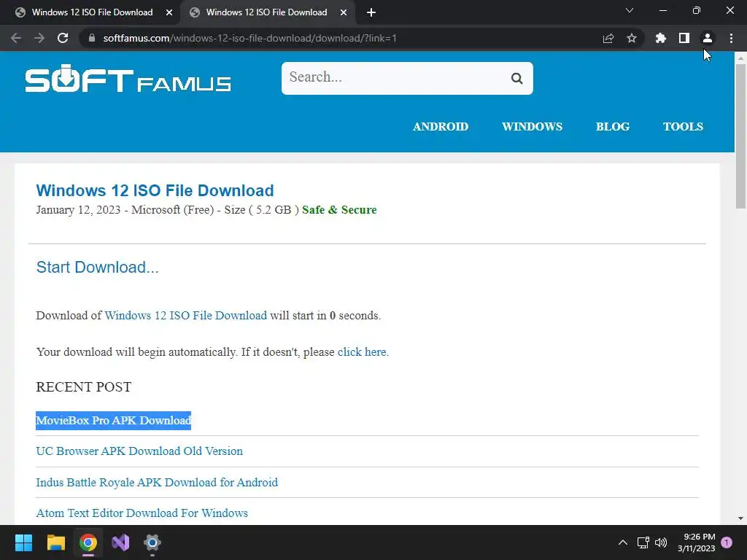Screen dimensions: 747x560
Task: Open the notification badge
Action: pos(727,542)
